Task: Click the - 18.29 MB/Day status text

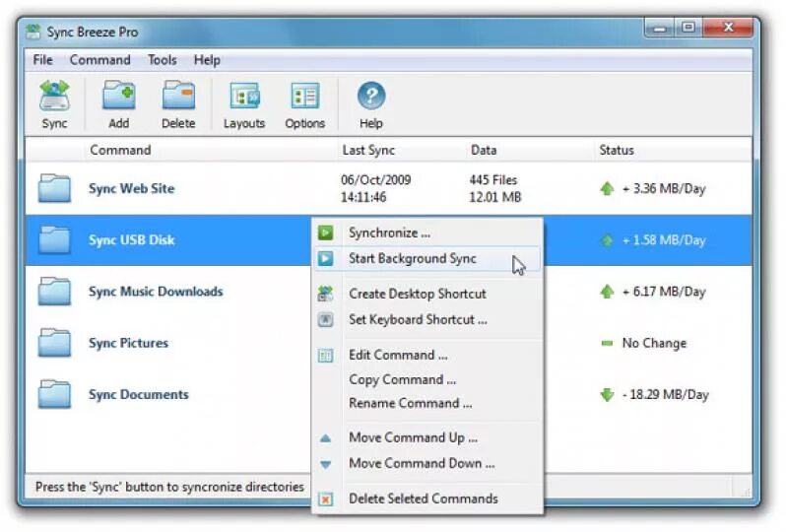Action: pyautogui.click(x=666, y=395)
